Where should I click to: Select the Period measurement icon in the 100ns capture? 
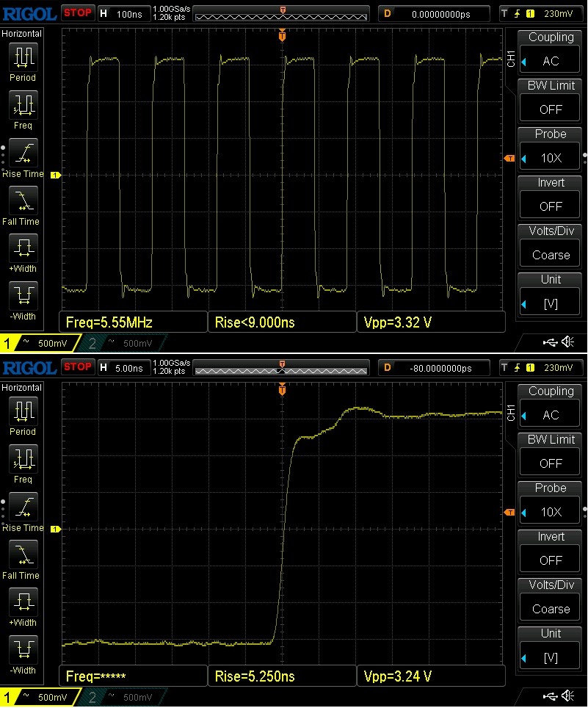click(x=23, y=57)
